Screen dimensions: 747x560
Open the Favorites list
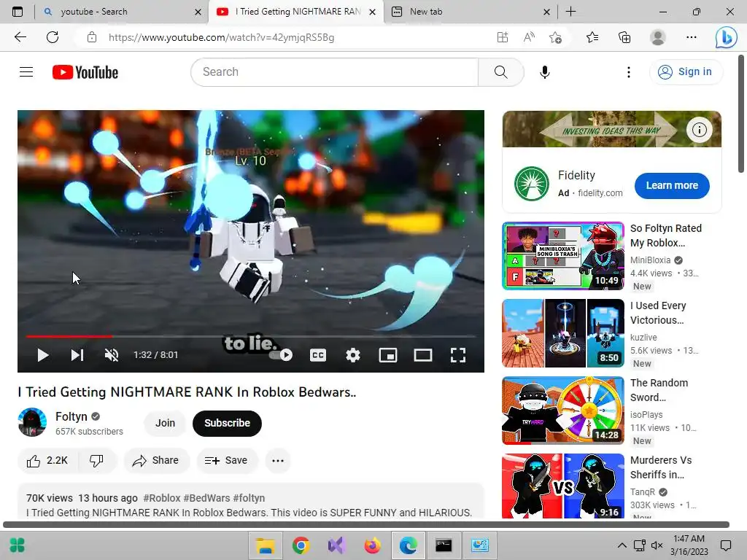point(592,37)
